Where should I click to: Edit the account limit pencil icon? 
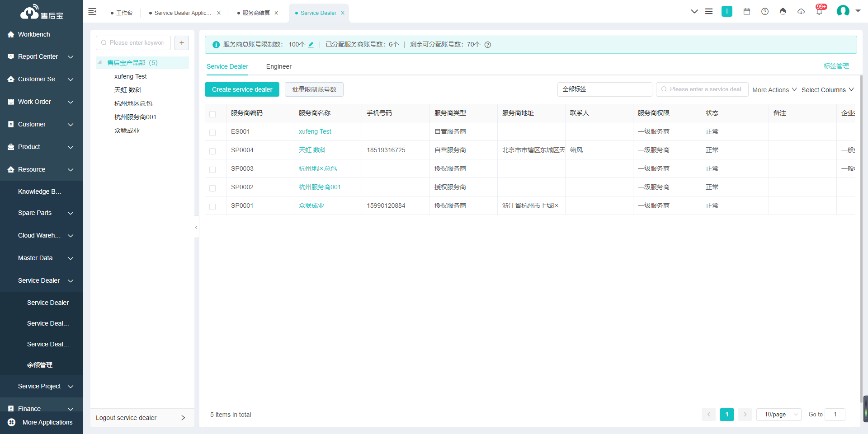[x=311, y=45]
